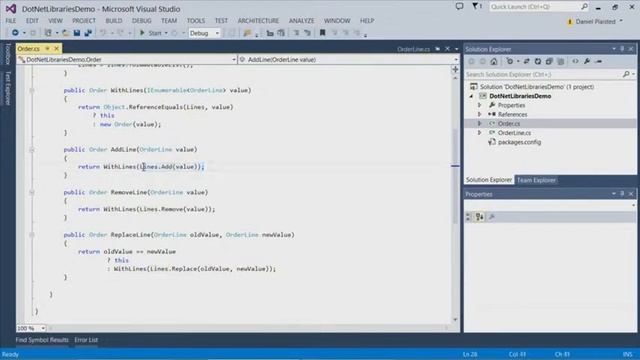Viewport: 640px width, 360px height.
Task: Collapse the WithLines method outline
Action: (32, 90)
